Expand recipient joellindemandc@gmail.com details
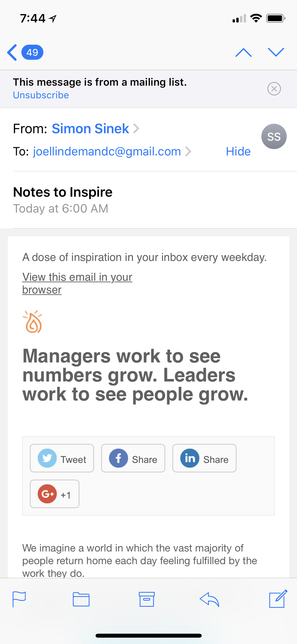Screen dimensions: 297x644 click(x=107, y=151)
